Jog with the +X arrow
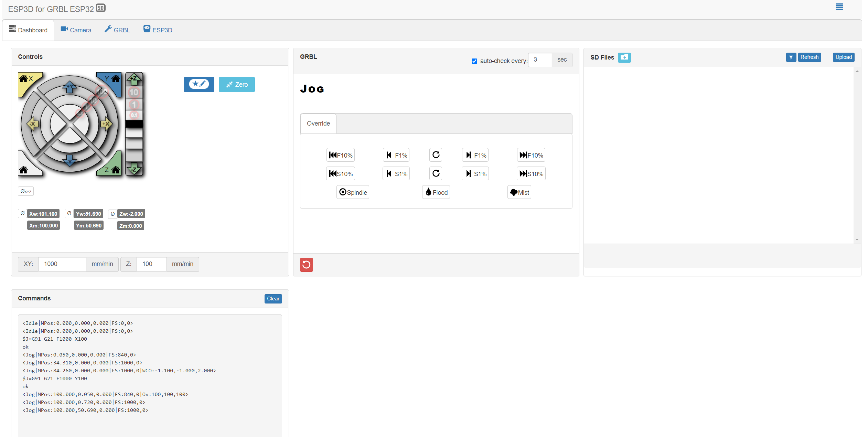The image size is (868, 437). pos(106,124)
